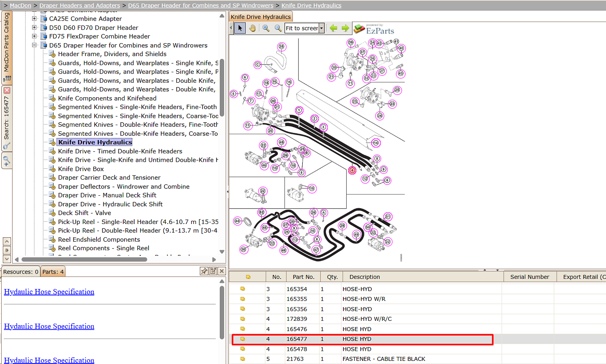Viewport: 606px width, 364px height.
Task: Click the tree horizontal scrollbar thumb
Action: (84, 259)
